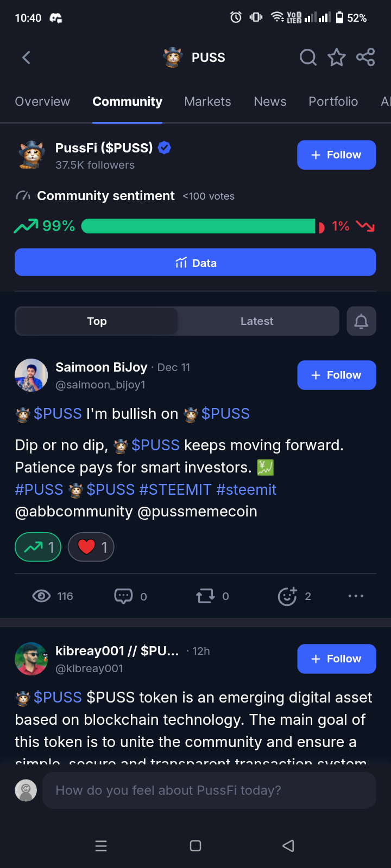Viewport: 391px width, 868px height.
Task: Tap the green community sentiment bar
Action: pos(198,226)
